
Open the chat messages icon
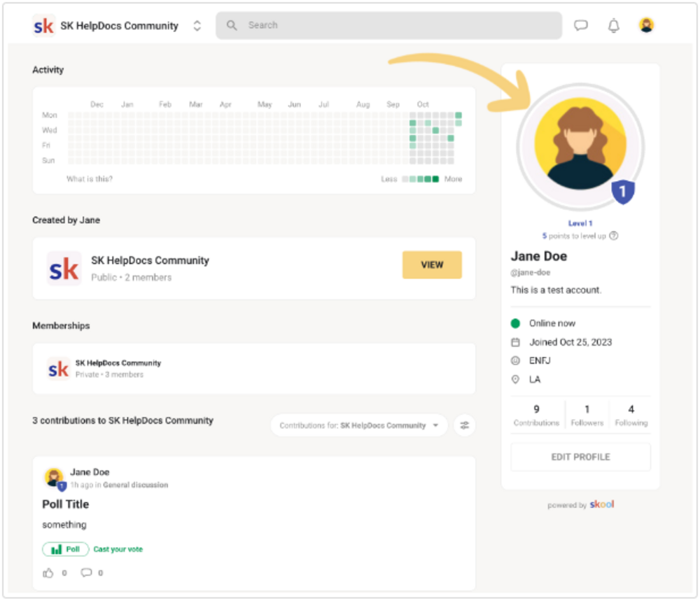(581, 25)
